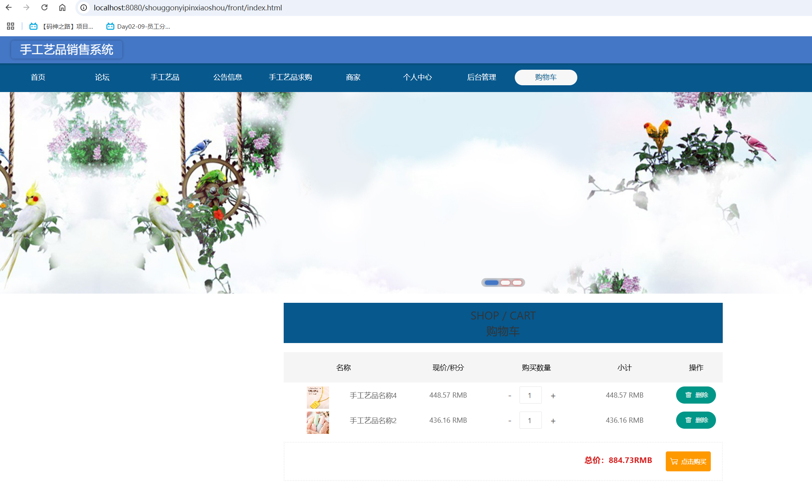Viewport: 812px width, 504px height.
Task: Decrease quantity of 手工艺品名称4
Action: [510, 396]
